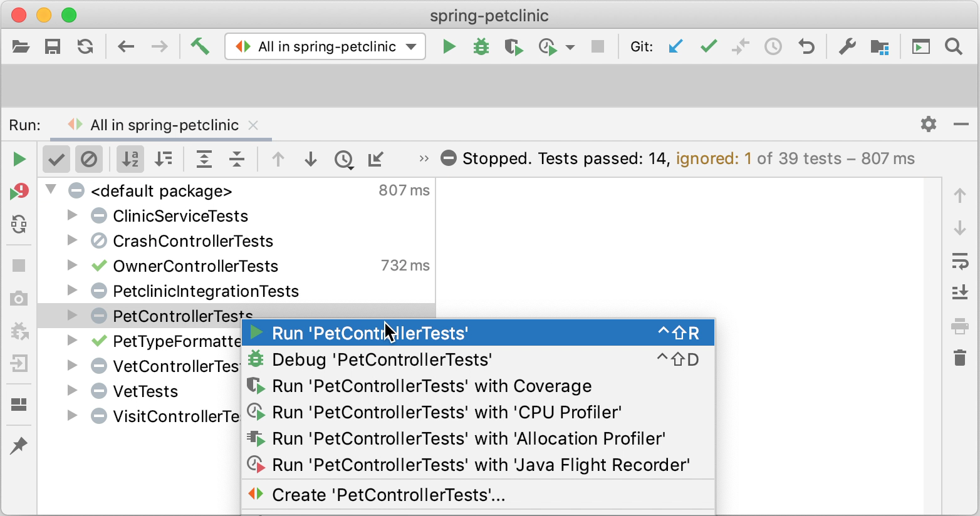Import test results into the tree
The height and width of the screenshot is (516, 980).
376,160
